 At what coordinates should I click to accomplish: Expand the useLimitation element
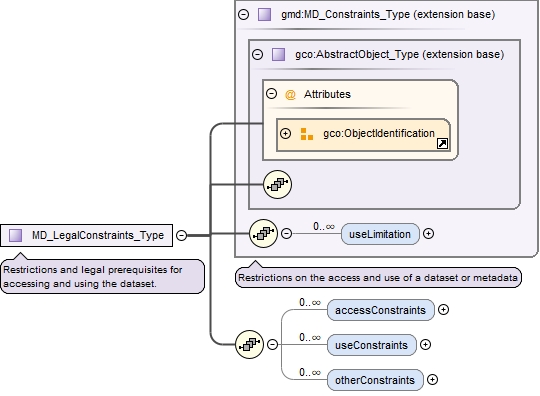click(428, 234)
